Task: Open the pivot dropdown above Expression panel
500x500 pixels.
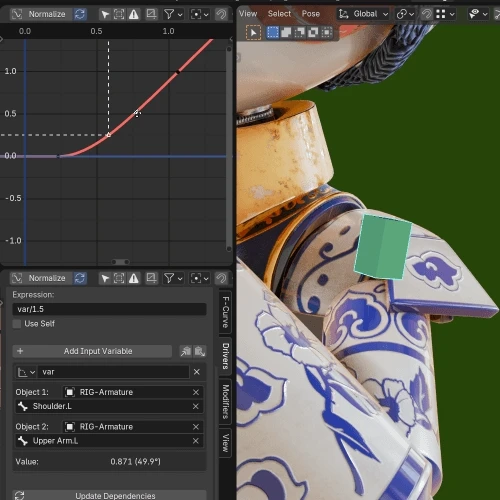Action: click(199, 278)
